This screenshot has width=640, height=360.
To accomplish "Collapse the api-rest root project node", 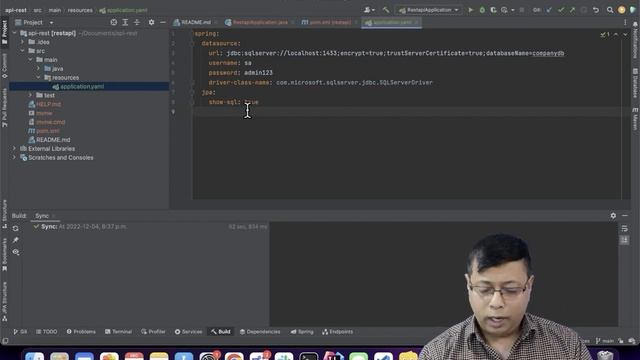I will tap(15, 33).
